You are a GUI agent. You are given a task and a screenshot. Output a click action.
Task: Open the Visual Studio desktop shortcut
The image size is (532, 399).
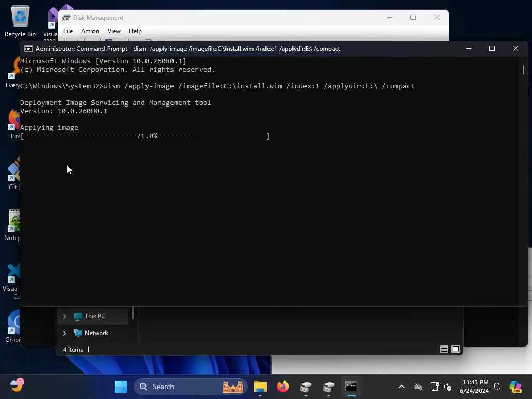[x=51, y=21]
